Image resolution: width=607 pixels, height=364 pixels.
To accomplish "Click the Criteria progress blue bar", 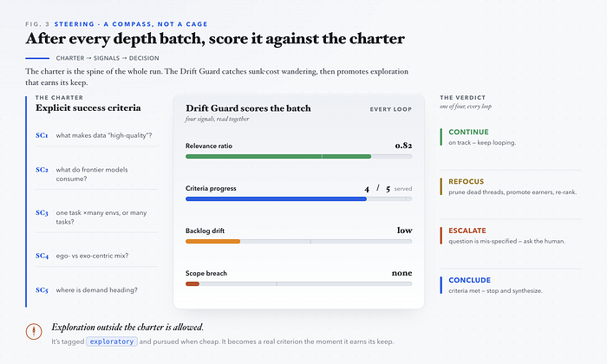I will click(276, 199).
